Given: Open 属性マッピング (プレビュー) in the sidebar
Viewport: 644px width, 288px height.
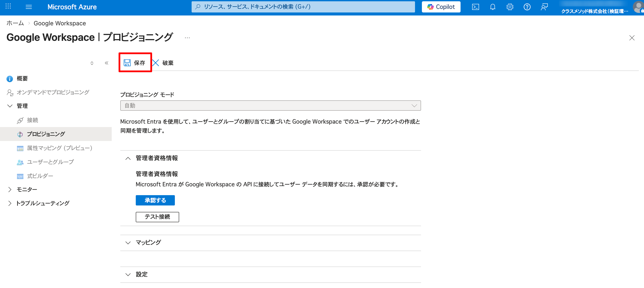Looking at the screenshot, I should click(x=59, y=148).
